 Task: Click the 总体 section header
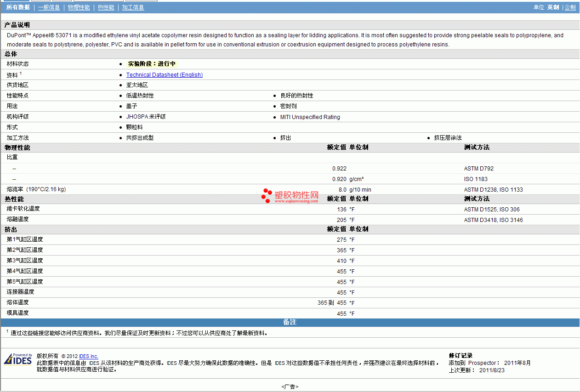(11, 54)
